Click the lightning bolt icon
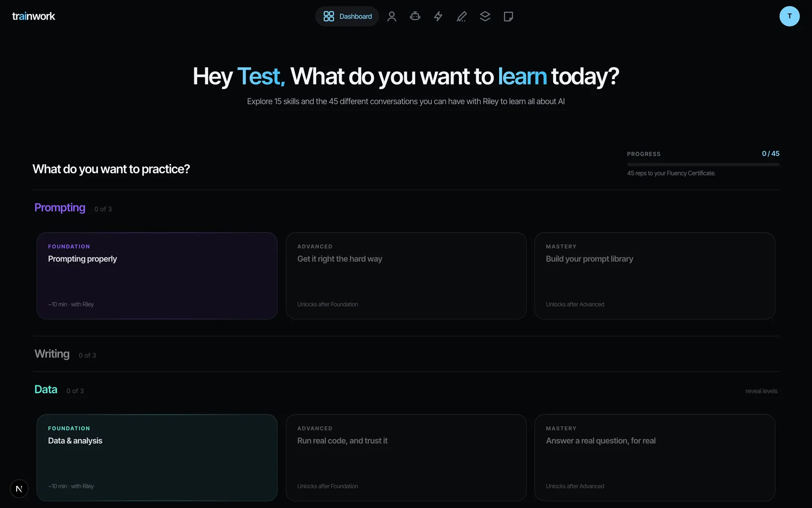Screen dimensions: 812x508 [438, 16]
